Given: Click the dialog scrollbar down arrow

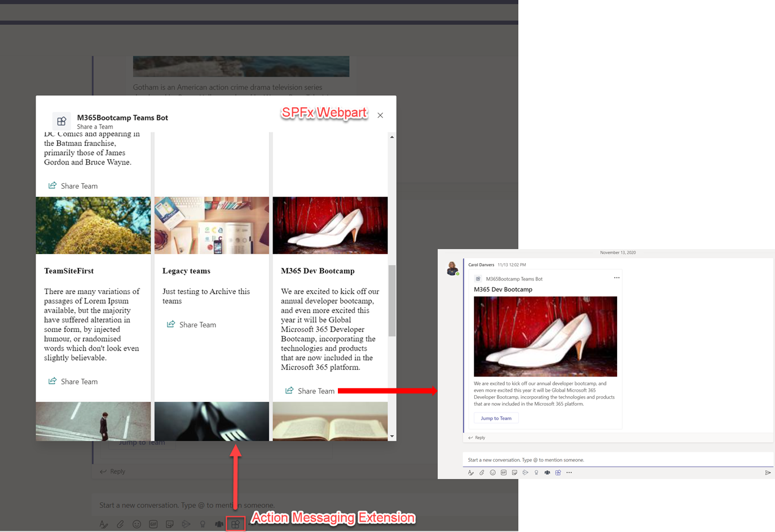Looking at the screenshot, I should [392, 436].
